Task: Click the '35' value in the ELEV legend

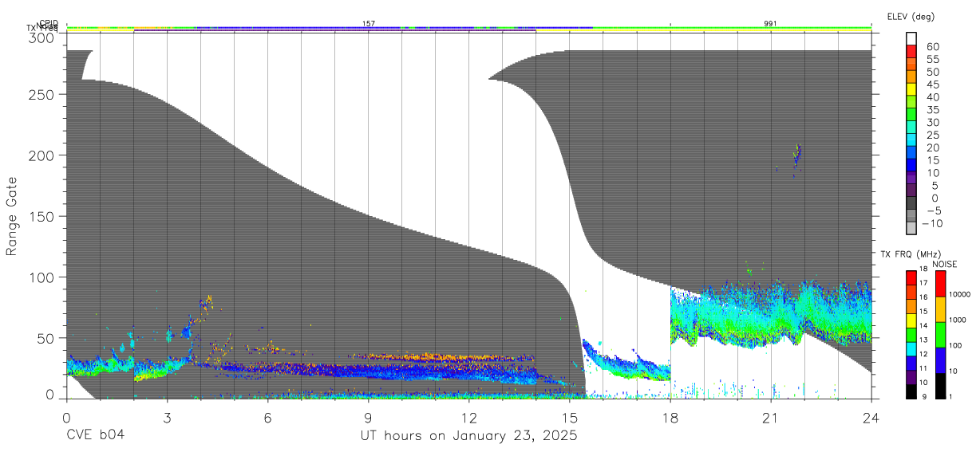Action: click(932, 109)
